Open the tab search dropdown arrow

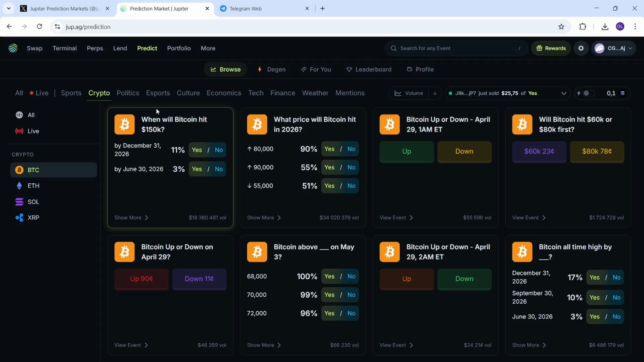point(8,8)
